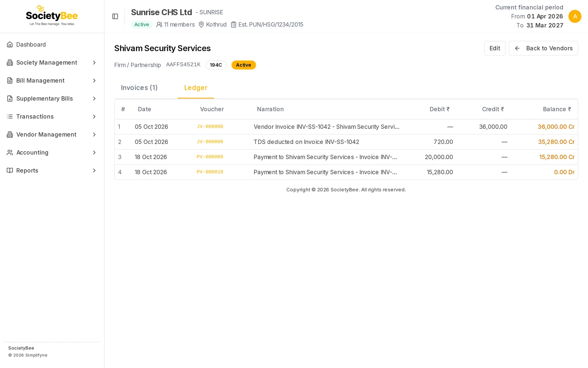The image size is (588, 368).
Task: Open voucher JV-000008 for TDS deducted row
Action: pyautogui.click(x=210, y=142)
